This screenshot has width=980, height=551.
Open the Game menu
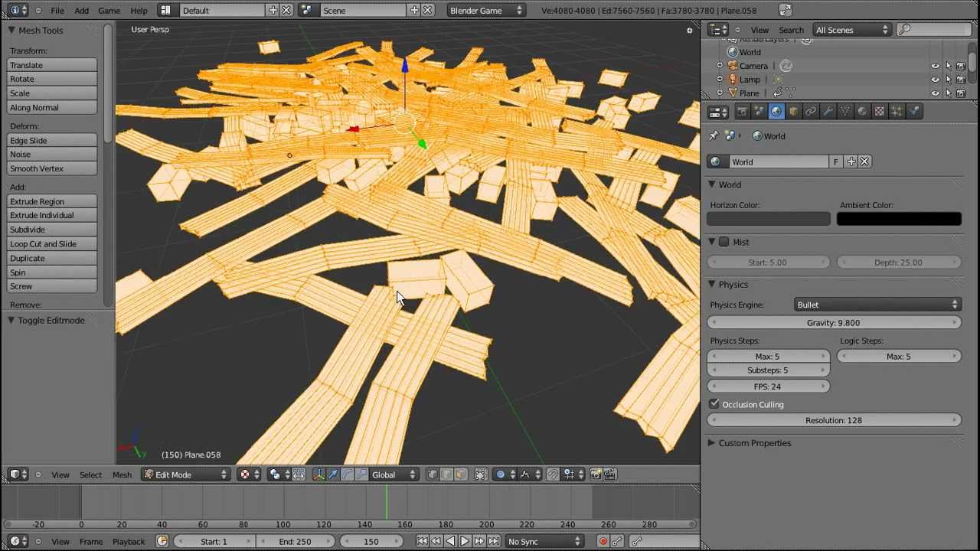109,11
